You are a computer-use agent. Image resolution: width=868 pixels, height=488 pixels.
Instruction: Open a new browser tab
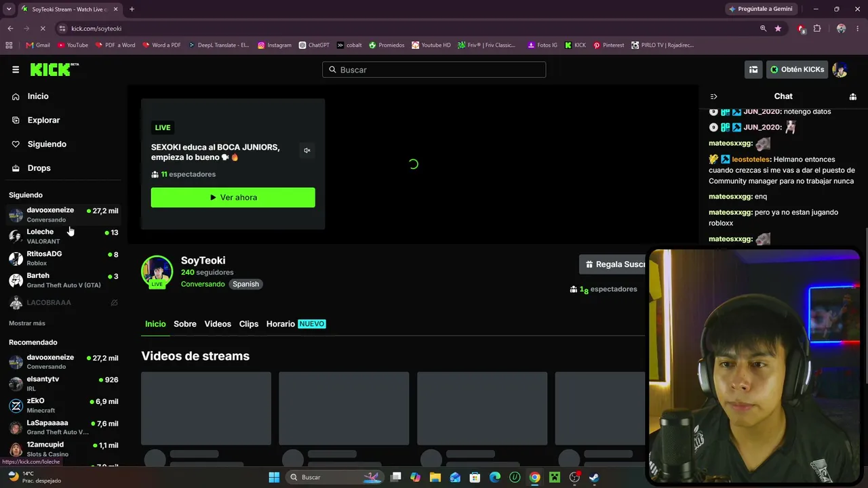point(132,9)
